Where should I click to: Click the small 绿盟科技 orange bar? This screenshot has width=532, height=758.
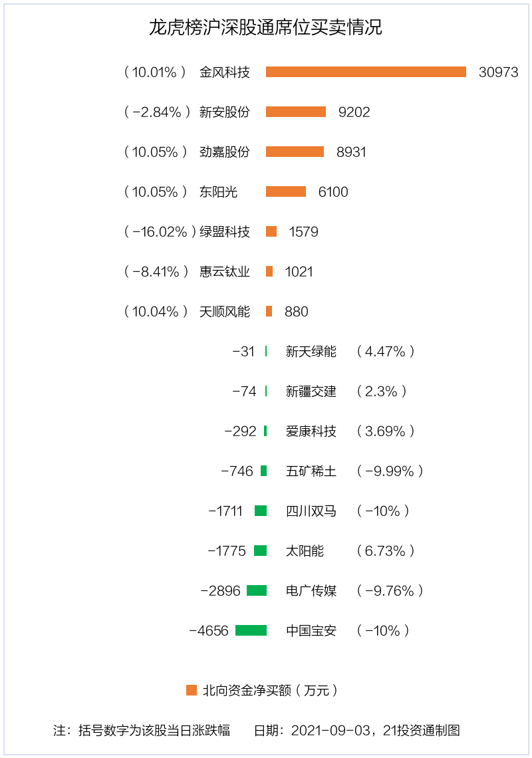coord(271,231)
